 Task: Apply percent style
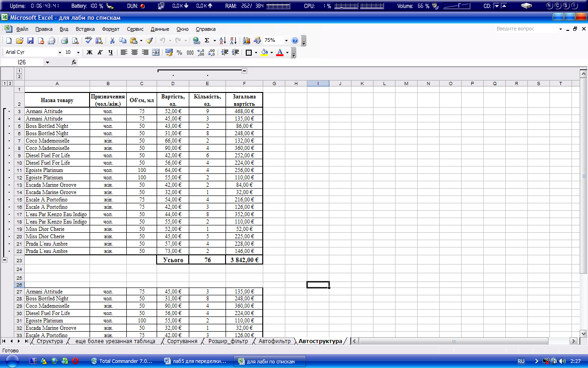(180, 52)
